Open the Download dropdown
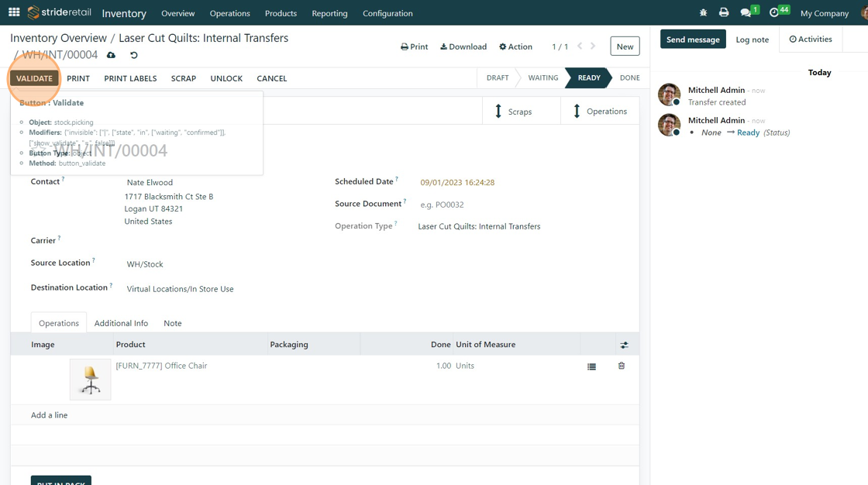Screen dimensions: 868x485 click(x=463, y=46)
